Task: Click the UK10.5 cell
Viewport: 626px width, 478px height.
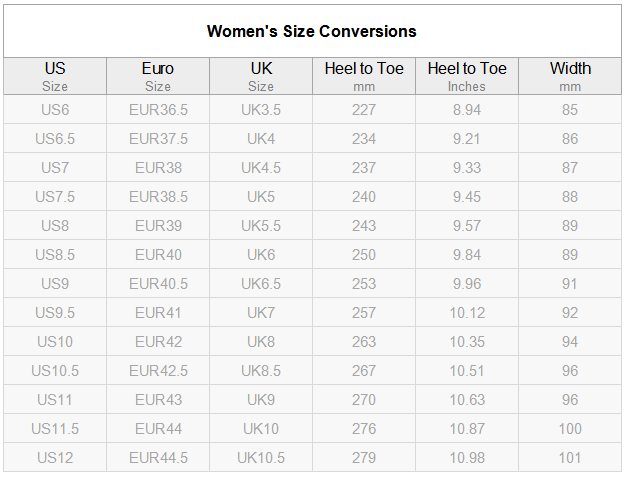Action: (x=261, y=458)
